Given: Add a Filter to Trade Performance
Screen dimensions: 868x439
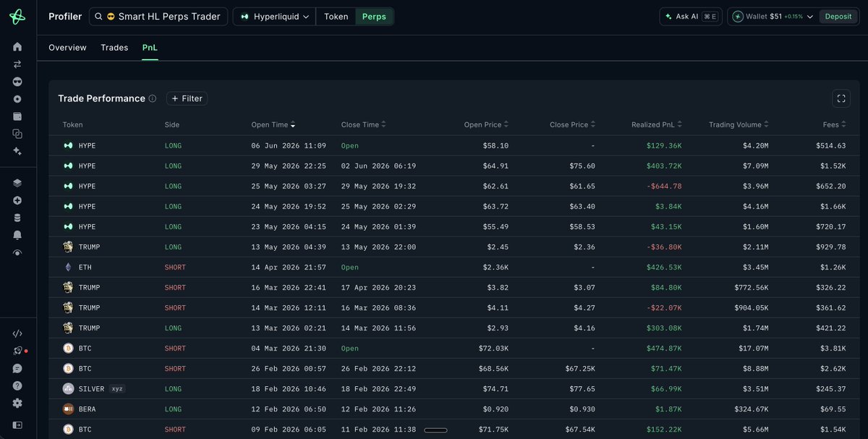Looking at the screenshot, I should [x=187, y=98].
